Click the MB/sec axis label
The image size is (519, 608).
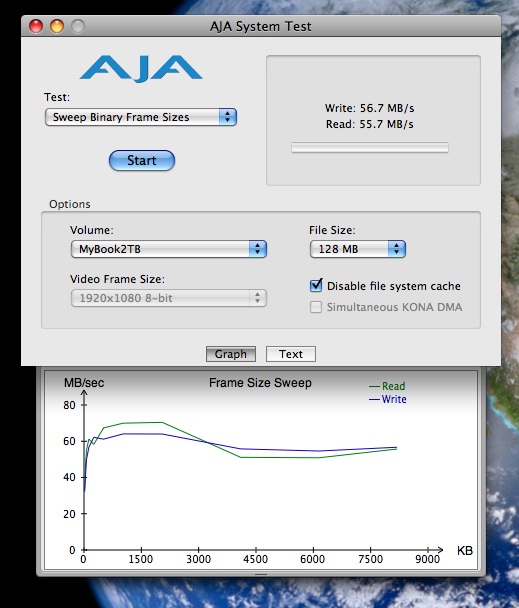[x=84, y=383]
